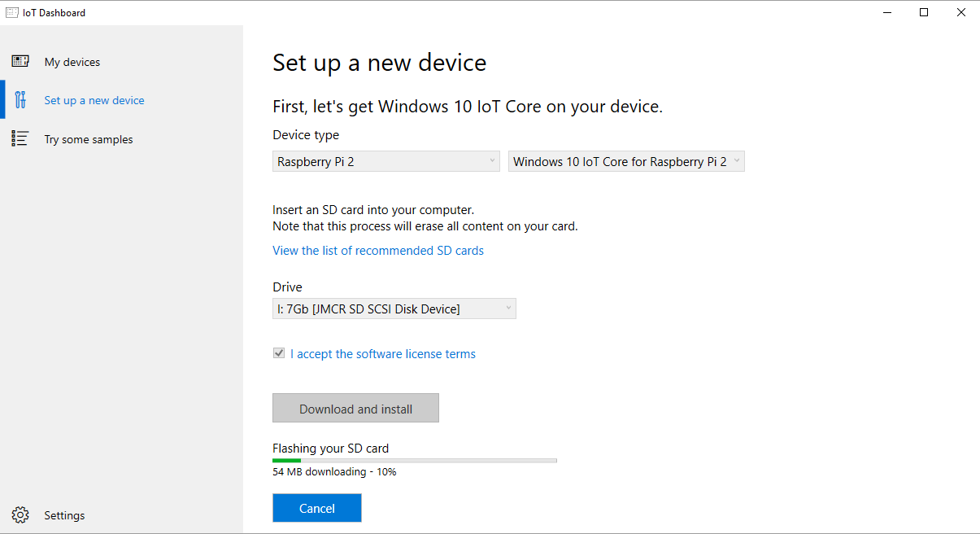Expand the Windows 10 IoT Core build selector

tap(625, 160)
